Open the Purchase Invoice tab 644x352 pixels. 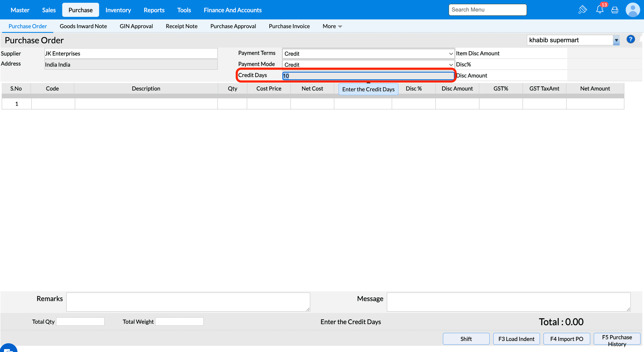click(x=289, y=26)
